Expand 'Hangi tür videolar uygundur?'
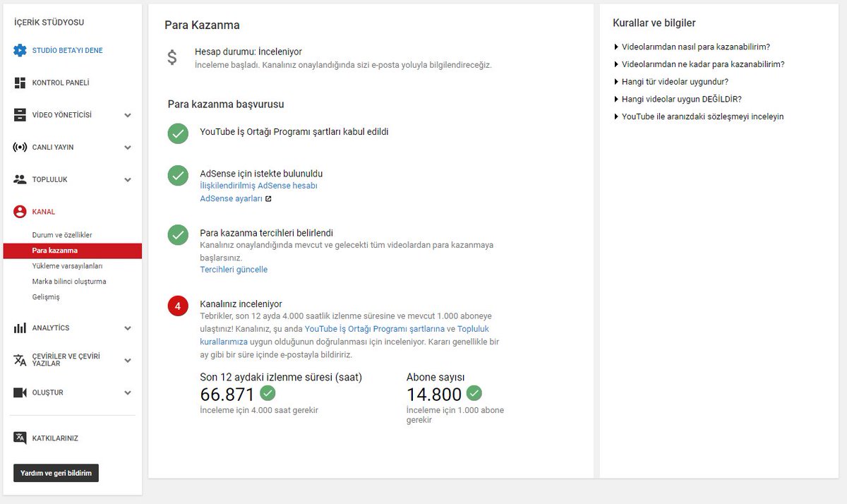 pos(671,82)
